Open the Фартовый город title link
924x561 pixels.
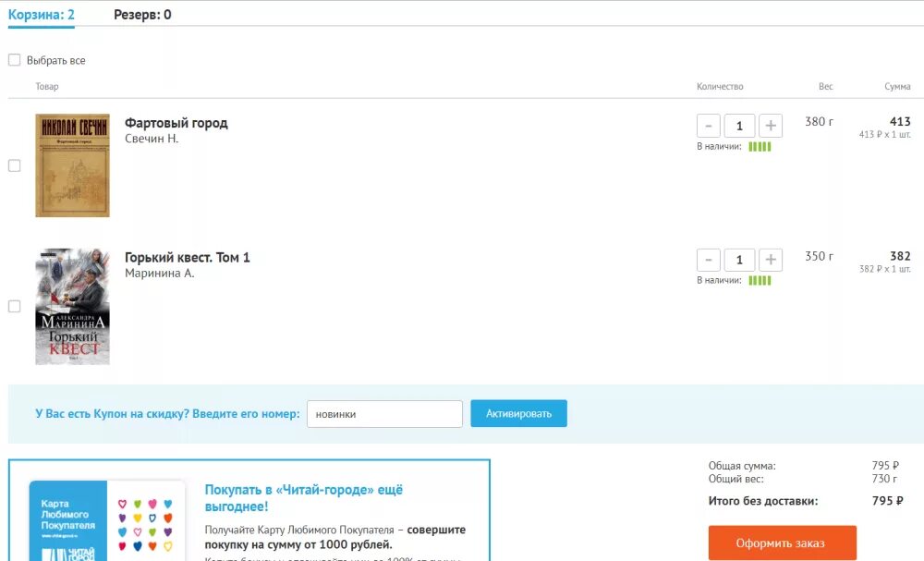176,123
